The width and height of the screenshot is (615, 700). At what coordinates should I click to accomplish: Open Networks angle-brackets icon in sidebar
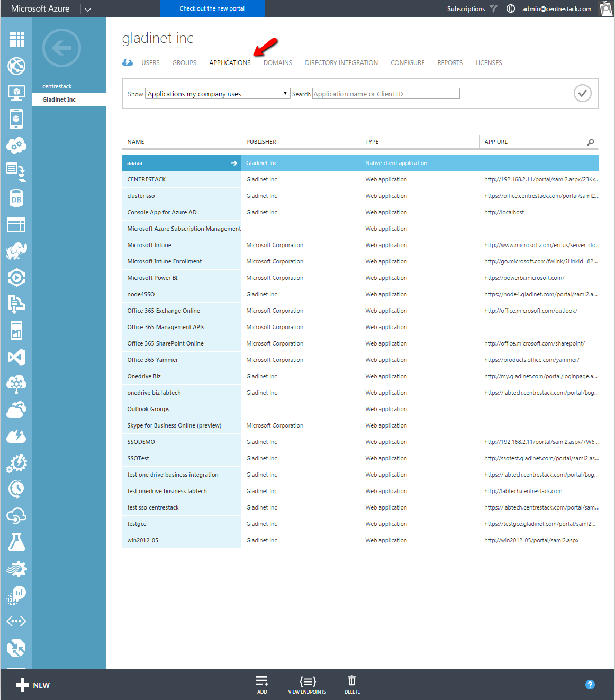click(16, 621)
